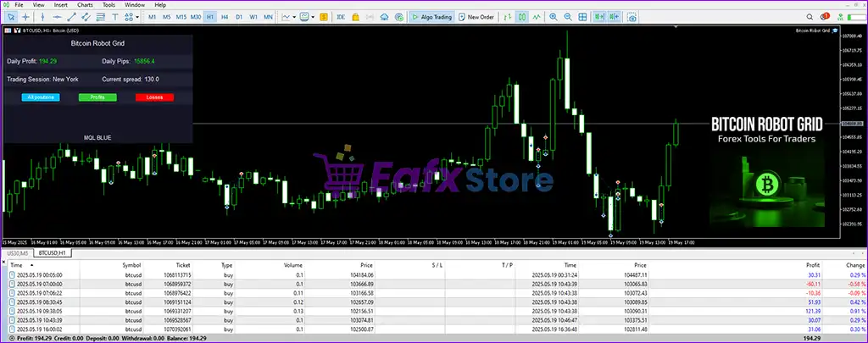Click the yellow lock bag icon
The image size is (868, 343).
pyautogui.click(x=356, y=17)
